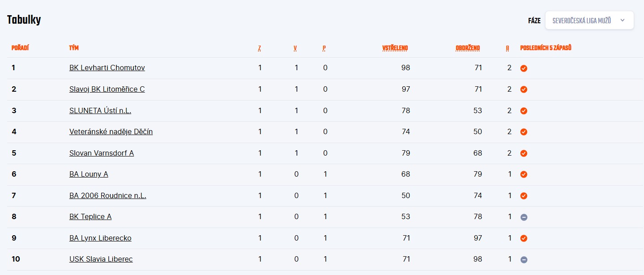The height and width of the screenshot is (275, 644).
Task: Click the P losses column header
Action: click(324, 48)
